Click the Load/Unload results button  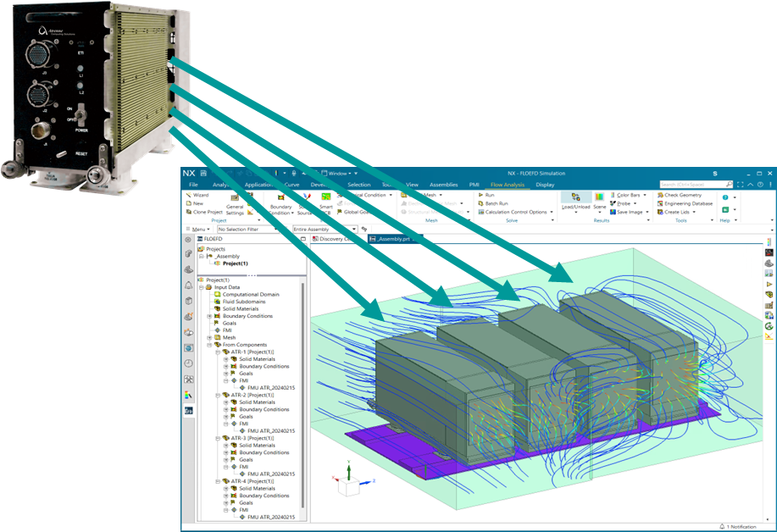[x=576, y=202]
